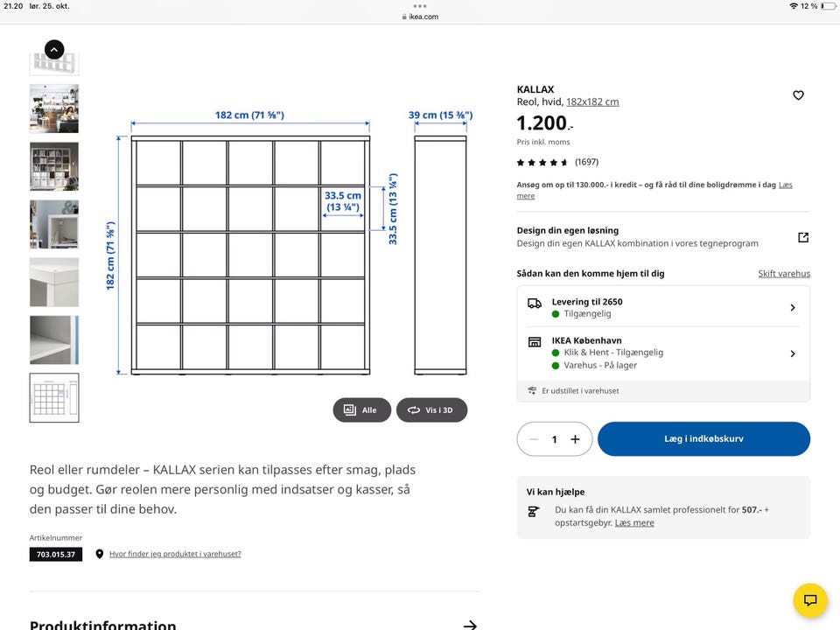
Task: Expand Levering til 2650 delivery details
Action: (792, 308)
